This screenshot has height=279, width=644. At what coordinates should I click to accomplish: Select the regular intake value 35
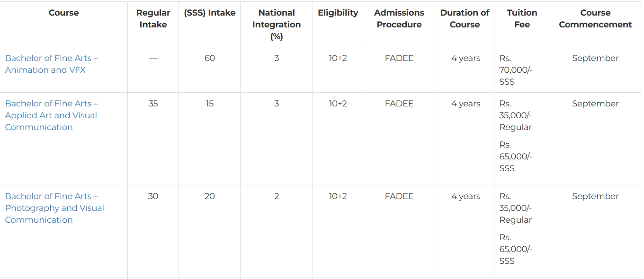pyautogui.click(x=153, y=104)
